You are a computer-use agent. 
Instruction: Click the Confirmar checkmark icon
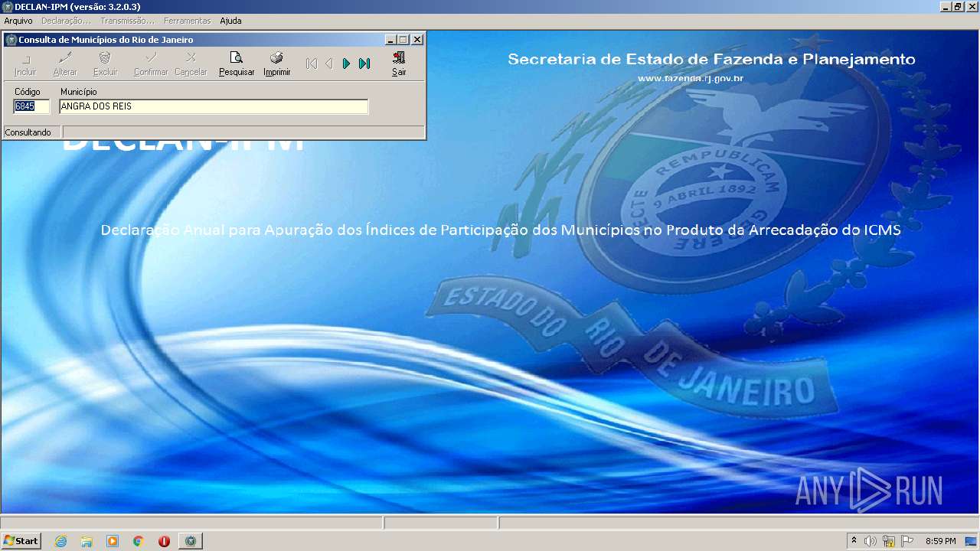(151, 64)
